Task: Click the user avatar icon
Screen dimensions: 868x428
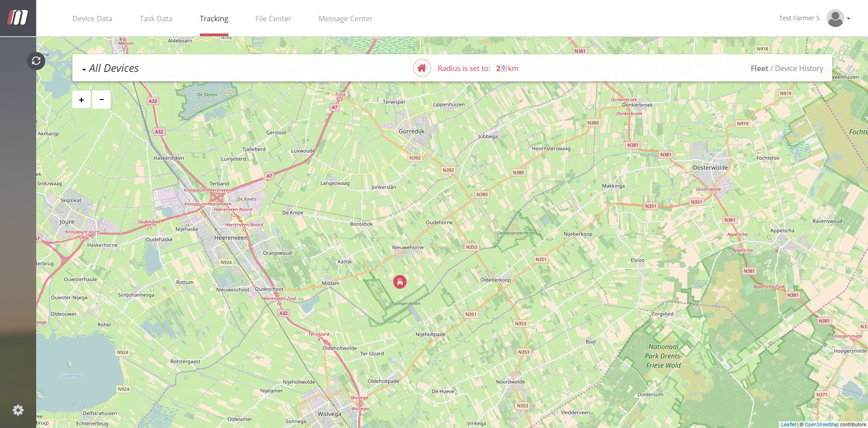Action: tap(835, 18)
